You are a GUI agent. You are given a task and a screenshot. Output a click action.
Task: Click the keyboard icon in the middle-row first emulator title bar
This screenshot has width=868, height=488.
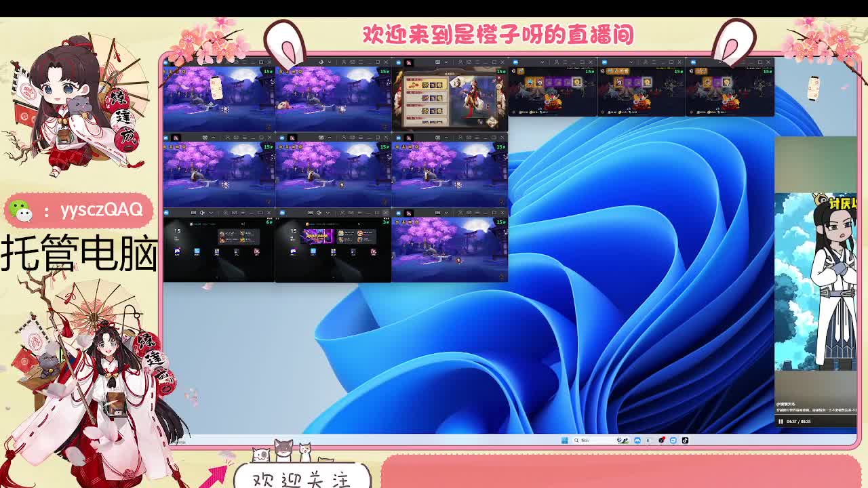(205, 137)
